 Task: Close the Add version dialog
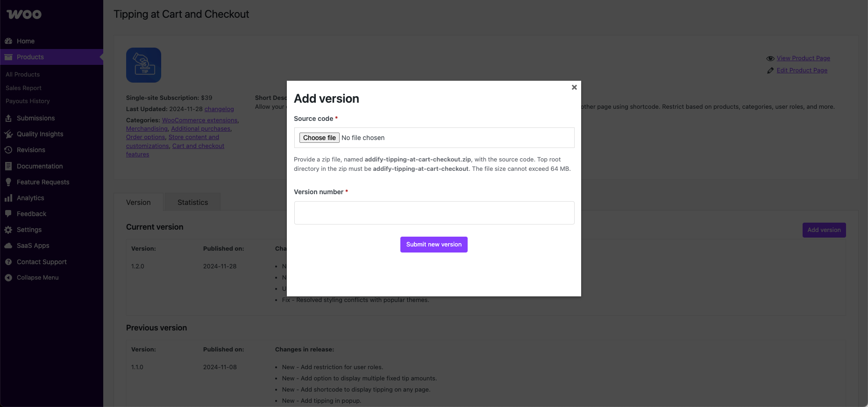[x=574, y=87]
